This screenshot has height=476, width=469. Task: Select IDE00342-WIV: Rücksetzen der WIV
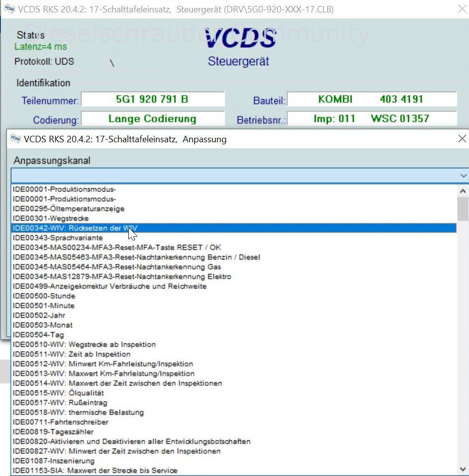point(234,228)
